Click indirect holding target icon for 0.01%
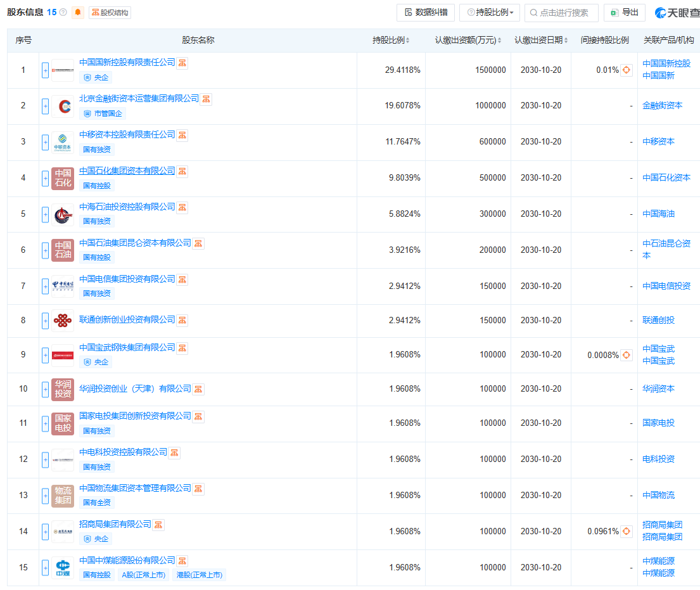Viewport: 700px width, 590px height. [627, 70]
